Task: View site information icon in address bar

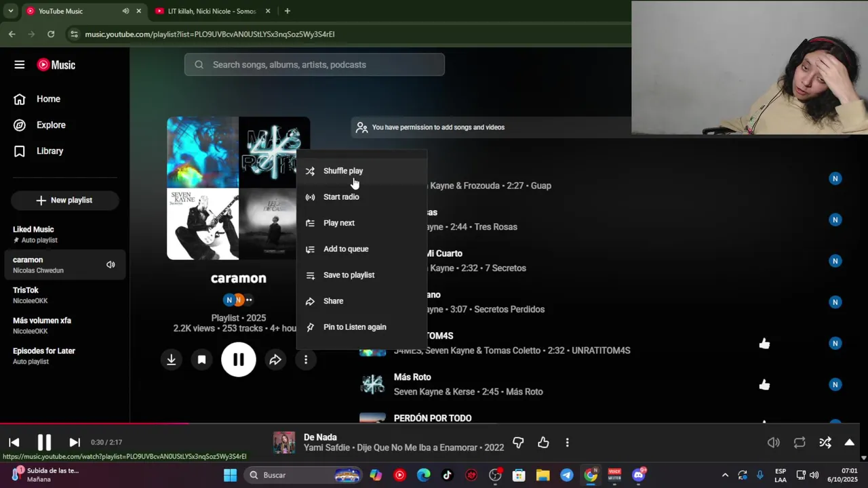Action: (x=74, y=34)
